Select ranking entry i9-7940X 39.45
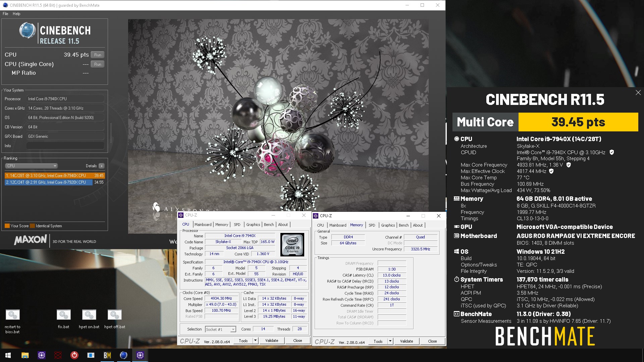The width and height of the screenshot is (644, 362). [55, 176]
